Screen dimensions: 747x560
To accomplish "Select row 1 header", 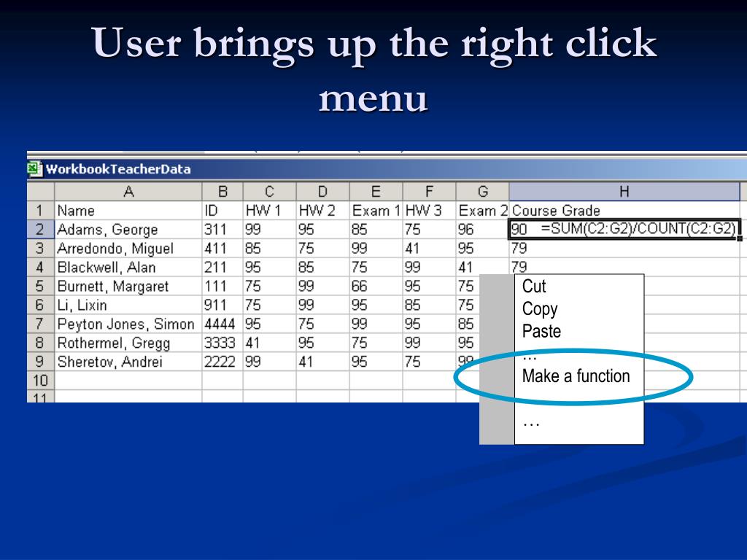I will pyautogui.click(x=41, y=211).
